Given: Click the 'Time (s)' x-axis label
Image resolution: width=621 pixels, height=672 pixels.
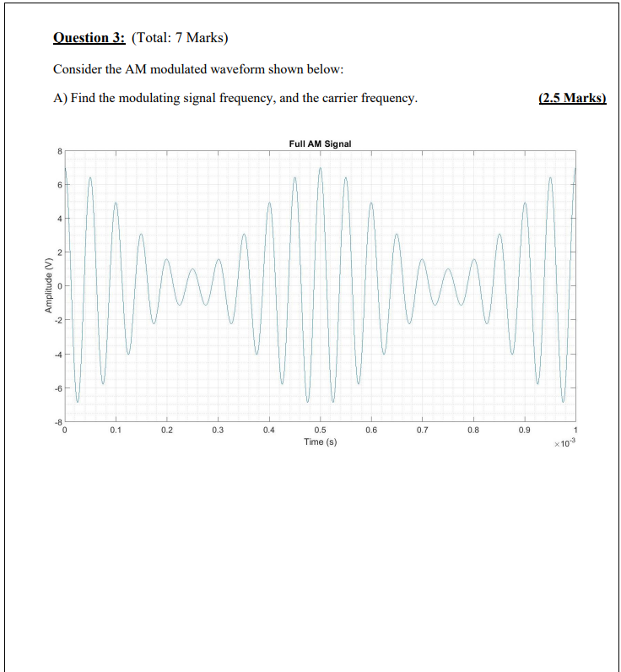Looking at the screenshot, I should 321,442.
